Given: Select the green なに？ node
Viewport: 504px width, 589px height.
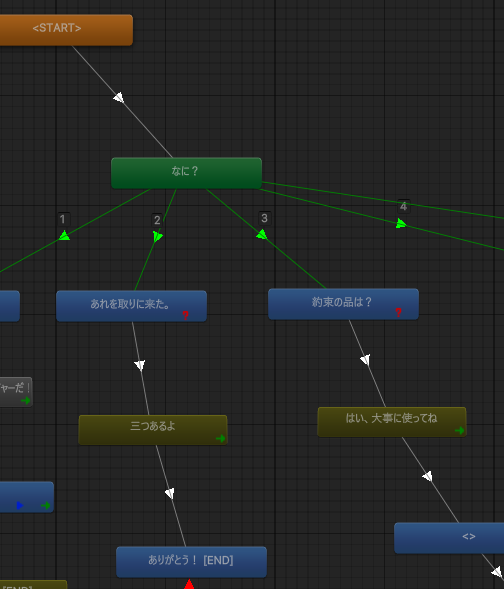Looking at the screenshot, I should (186, 173).
